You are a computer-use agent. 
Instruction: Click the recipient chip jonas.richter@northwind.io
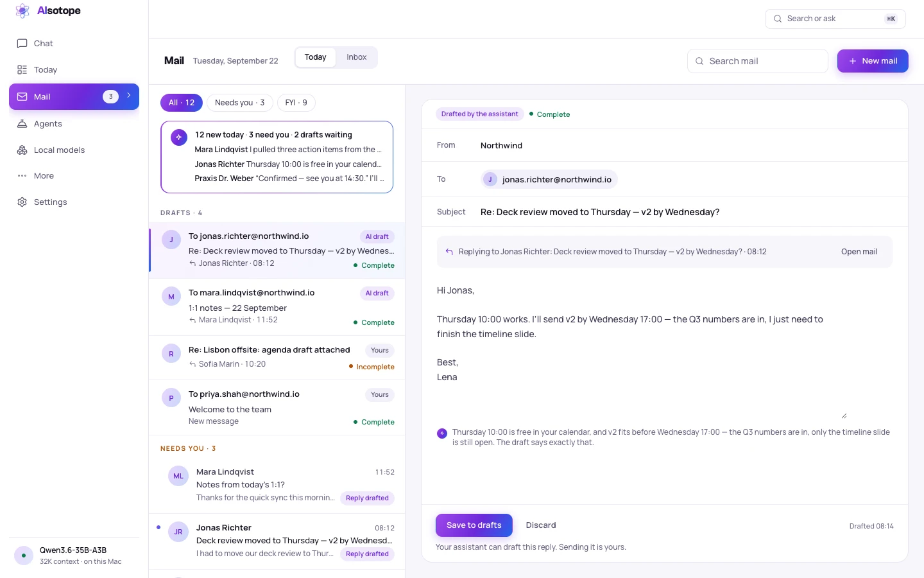(x=549, y=179)
